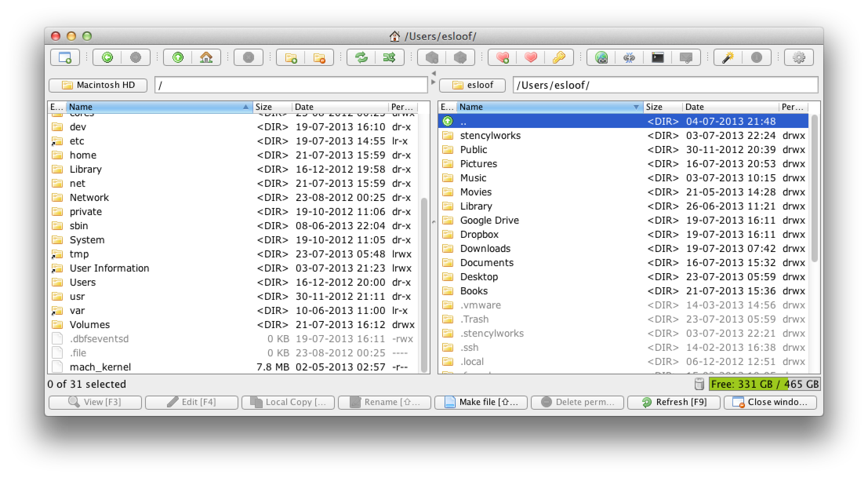Viewport: 868px width, 478px height.
Task: Click the Make file command button
Action: (x=481, y=402)
